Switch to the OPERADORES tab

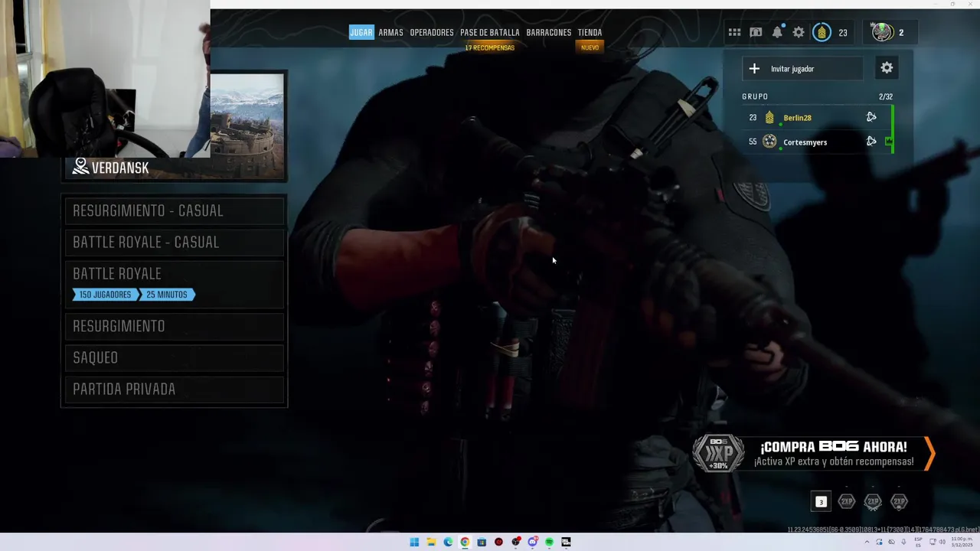432,32
